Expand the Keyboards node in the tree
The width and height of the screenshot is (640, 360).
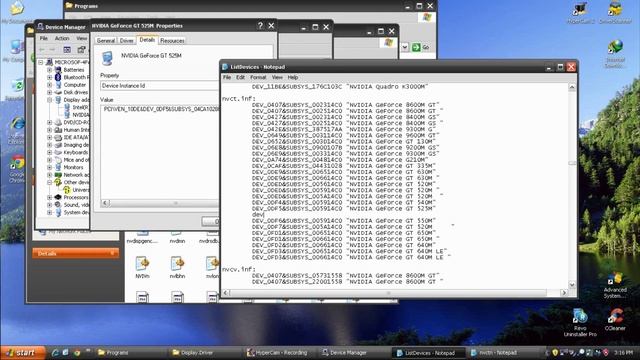[x=49, y=152]
